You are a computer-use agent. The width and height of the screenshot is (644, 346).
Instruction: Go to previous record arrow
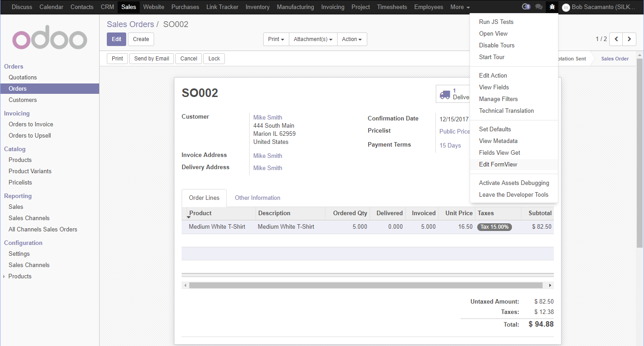click(616, 39)
